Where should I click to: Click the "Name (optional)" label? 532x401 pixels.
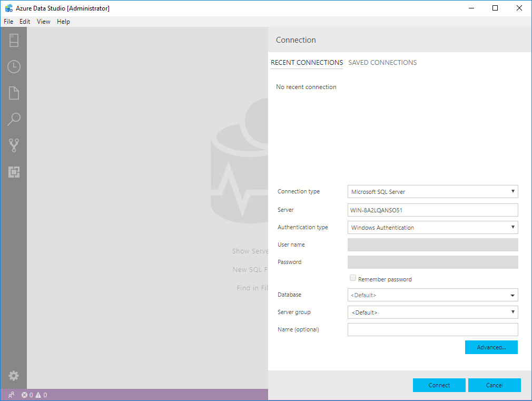tap(298, 329)
